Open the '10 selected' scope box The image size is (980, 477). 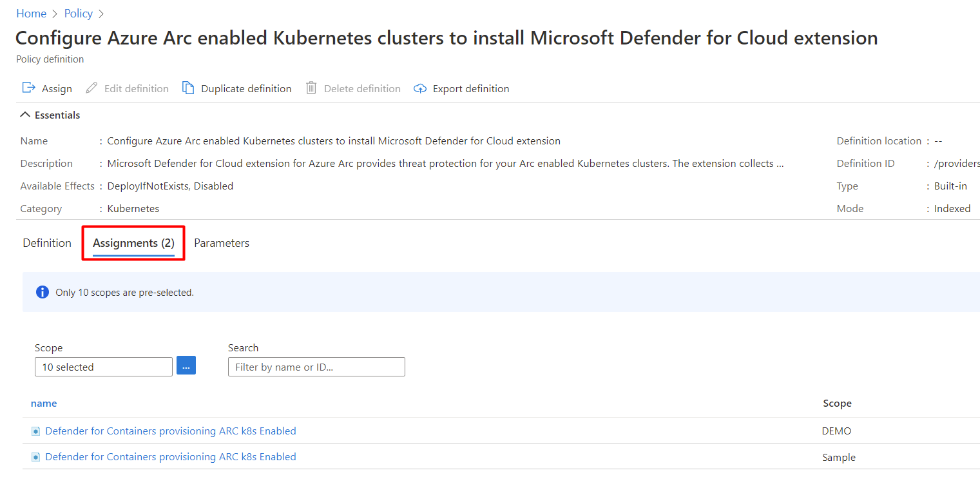pyautogui.click(x=103, y=367)
